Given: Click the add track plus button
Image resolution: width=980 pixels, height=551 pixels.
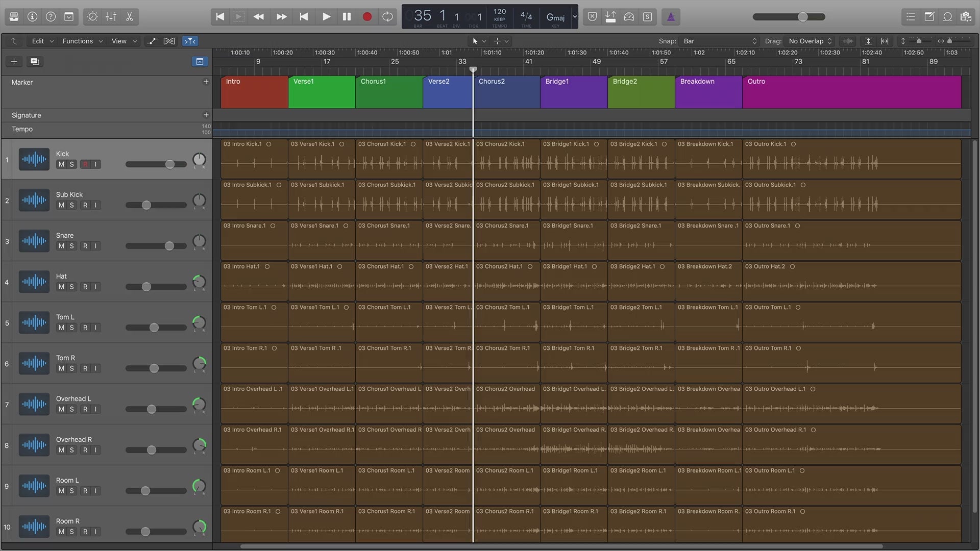Looking at the screenshot, I should pos(14,61).
